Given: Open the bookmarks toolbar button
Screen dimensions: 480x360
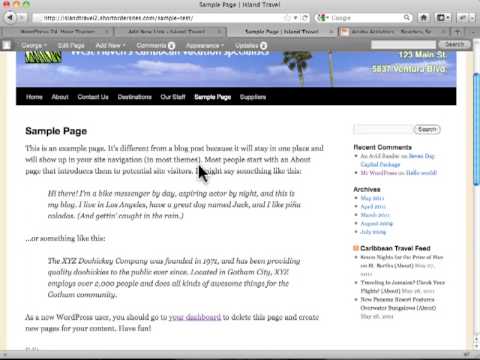Looking at the screenshot, I should tap(443, 18).
